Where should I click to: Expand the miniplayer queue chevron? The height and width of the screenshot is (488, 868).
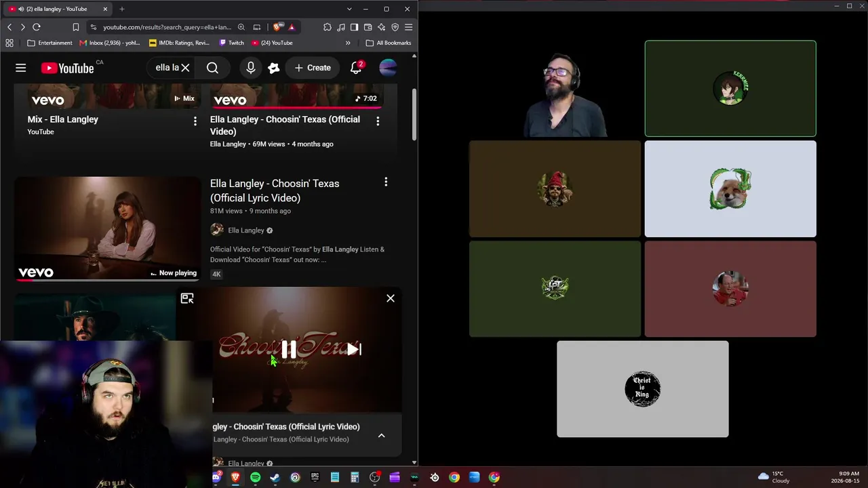point(381,435)
